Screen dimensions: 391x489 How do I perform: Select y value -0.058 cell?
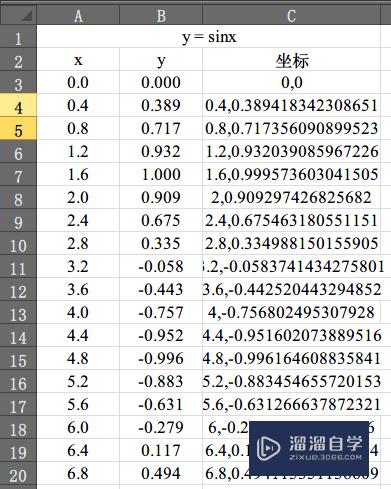[161, 266]
